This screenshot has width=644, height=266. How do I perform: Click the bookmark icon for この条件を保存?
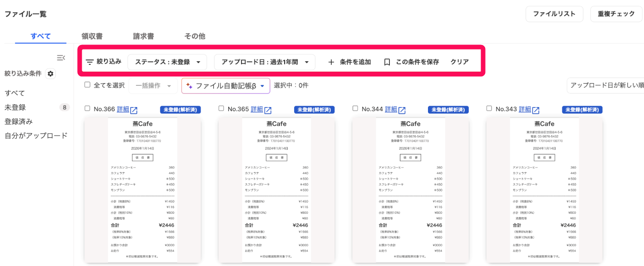(x=387, y=62)
